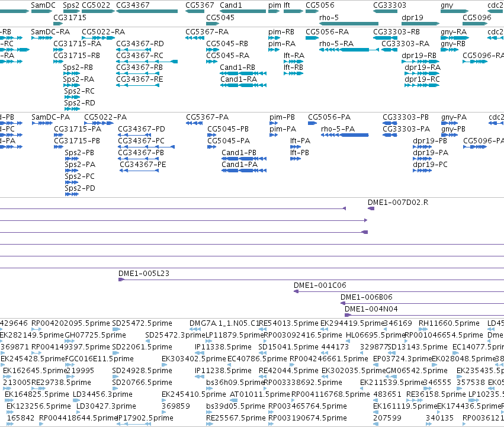Click EST FGC016E11.5prime
This screenshot has width=504, height=427.
click(x=99, y=359)
